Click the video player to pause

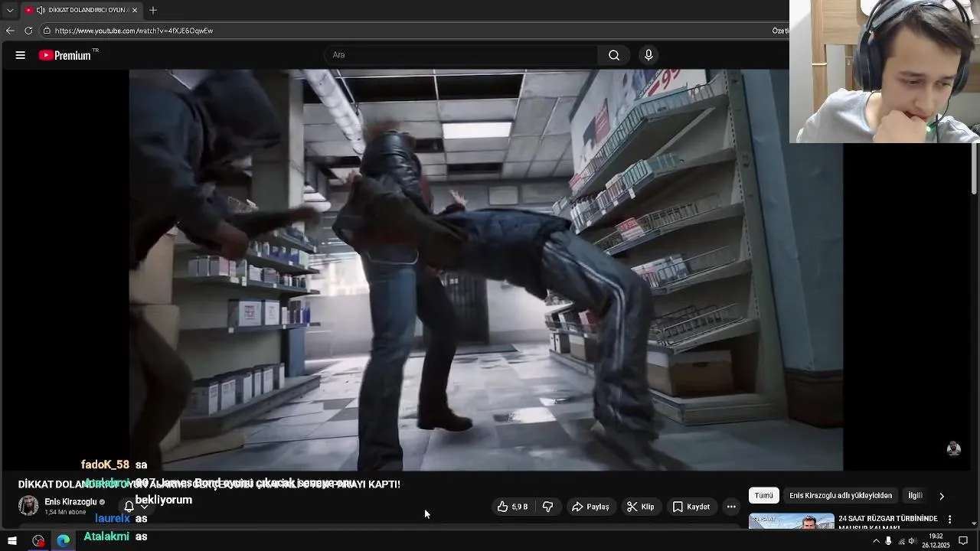[486, 269]
